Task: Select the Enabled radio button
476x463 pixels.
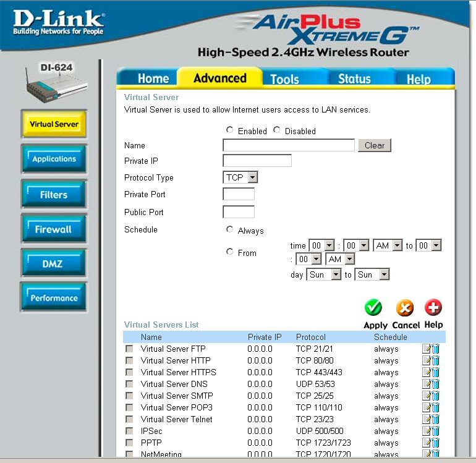Action: pyautogui.click(x=229, y=130)
